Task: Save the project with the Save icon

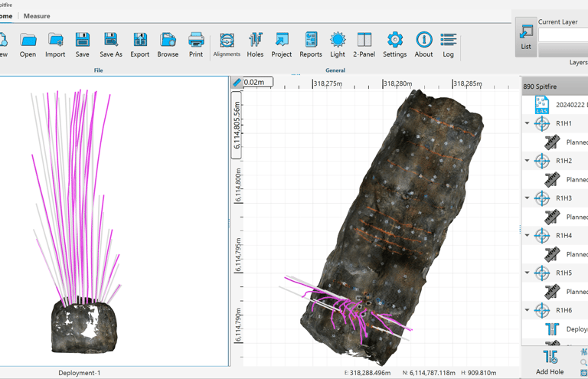Action: [82, 44]
